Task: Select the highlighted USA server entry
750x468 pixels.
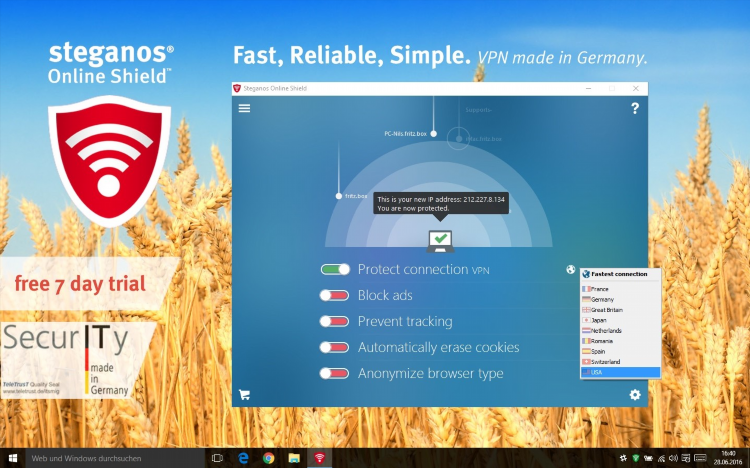Action: pyautogui.click(x=620, y=372)
